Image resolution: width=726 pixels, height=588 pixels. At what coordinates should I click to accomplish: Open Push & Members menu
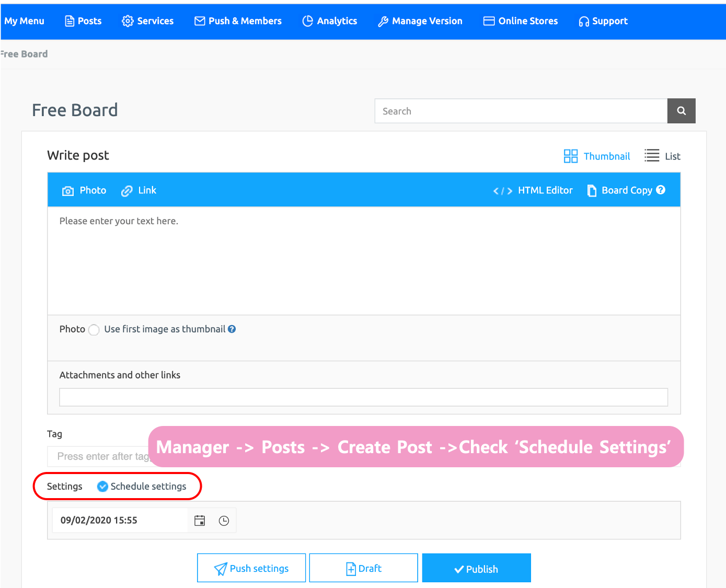click(238, 21)
